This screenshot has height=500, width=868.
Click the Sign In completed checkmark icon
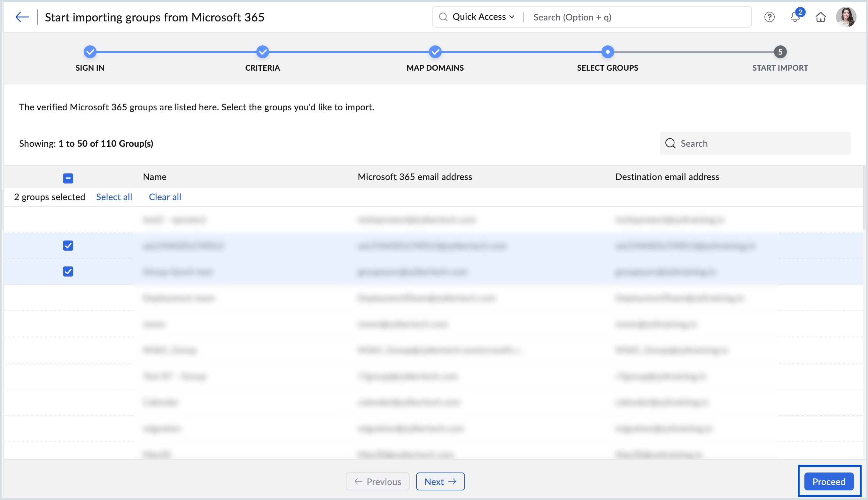(89, 52)
